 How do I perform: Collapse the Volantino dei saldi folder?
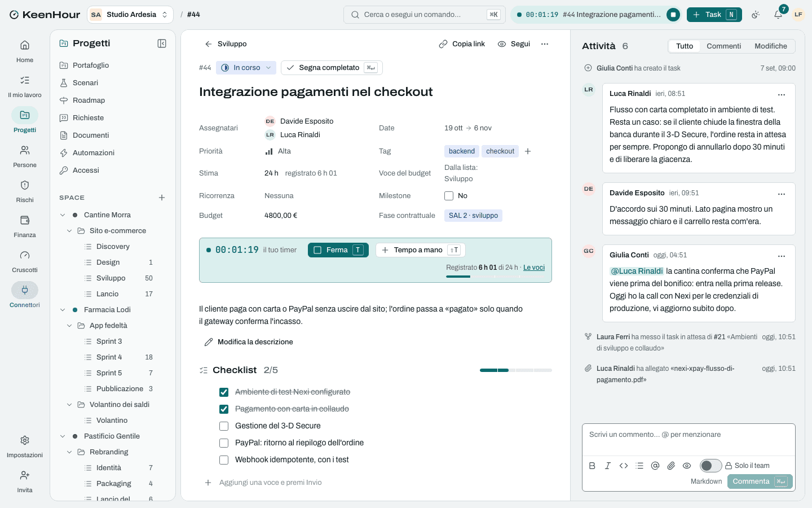pos(69,405)
